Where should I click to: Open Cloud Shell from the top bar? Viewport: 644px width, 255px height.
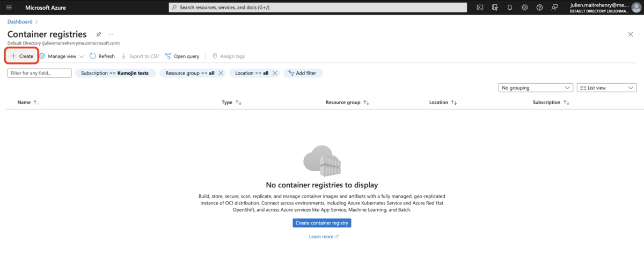coord(480,8)
